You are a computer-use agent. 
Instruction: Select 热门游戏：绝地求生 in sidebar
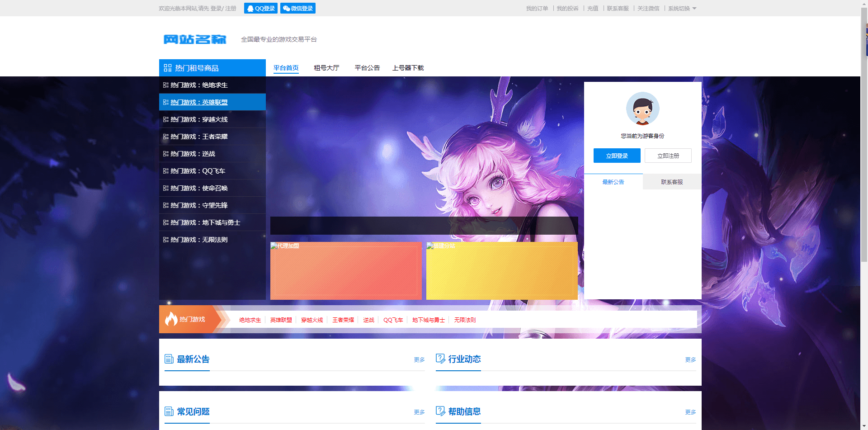click(212, 85)
